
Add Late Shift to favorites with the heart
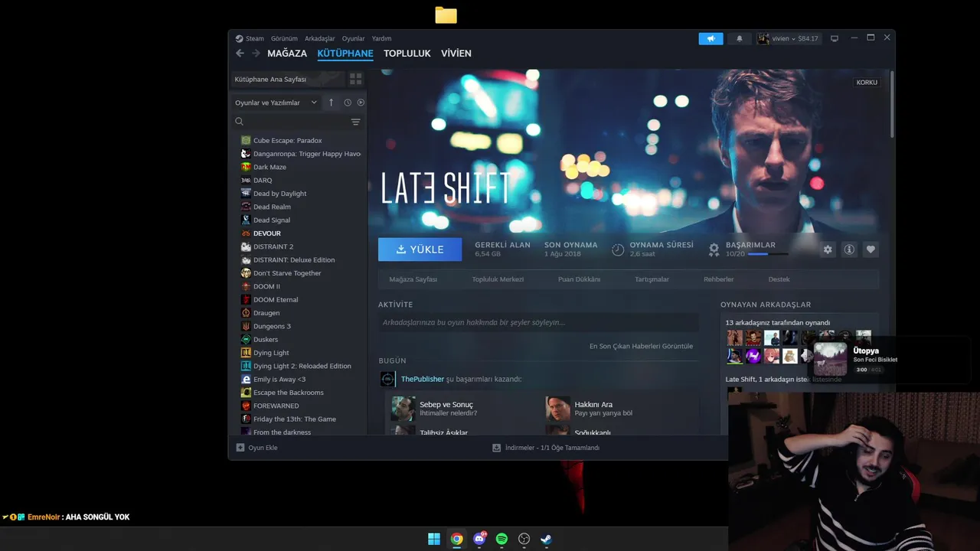[x=871, y=249]
